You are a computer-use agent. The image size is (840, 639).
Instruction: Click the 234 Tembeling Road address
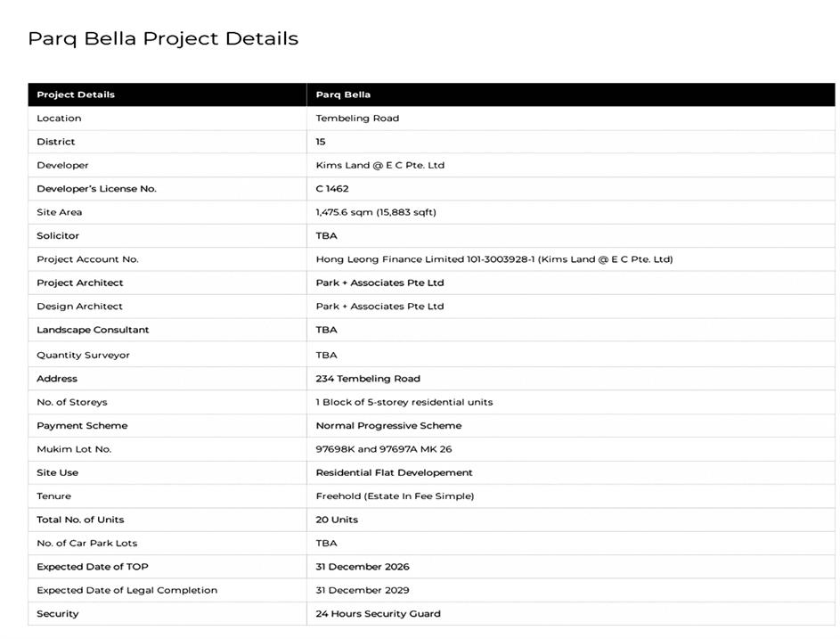coord(368,379)
